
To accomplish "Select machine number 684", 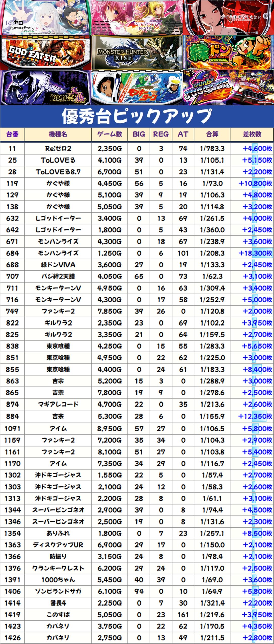I will coord(12,253).
